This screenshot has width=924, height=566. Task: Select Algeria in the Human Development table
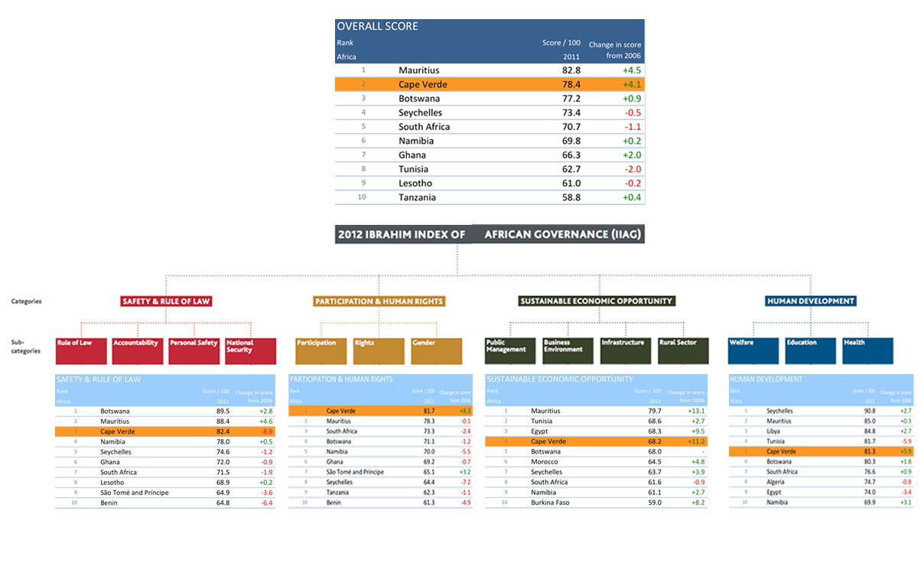[777, 483]
